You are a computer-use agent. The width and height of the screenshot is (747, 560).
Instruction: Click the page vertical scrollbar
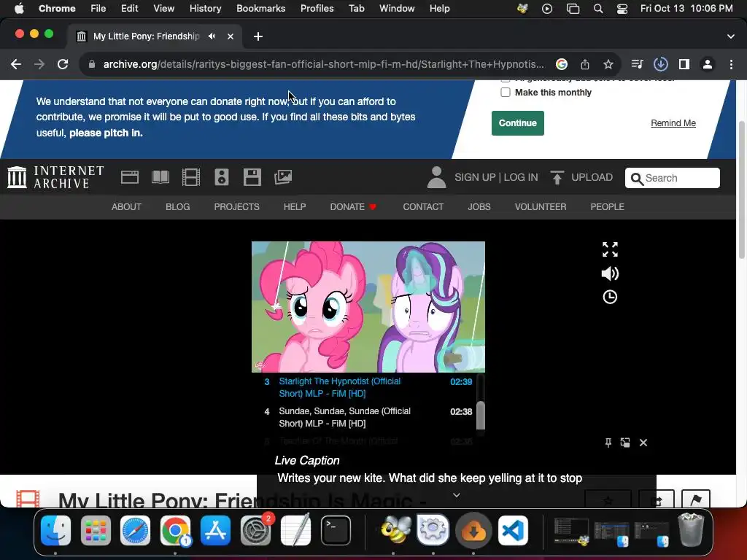point(741,190)
